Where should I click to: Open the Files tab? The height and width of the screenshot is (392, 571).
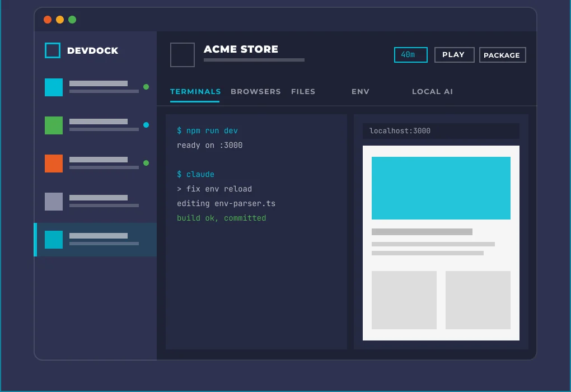[x=303, y=91]
